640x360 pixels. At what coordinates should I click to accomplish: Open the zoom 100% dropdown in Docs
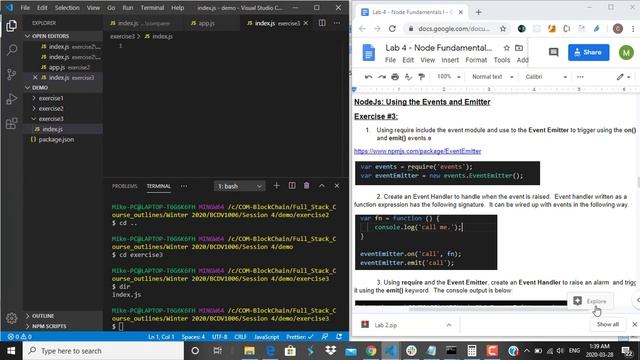[448, 77]
